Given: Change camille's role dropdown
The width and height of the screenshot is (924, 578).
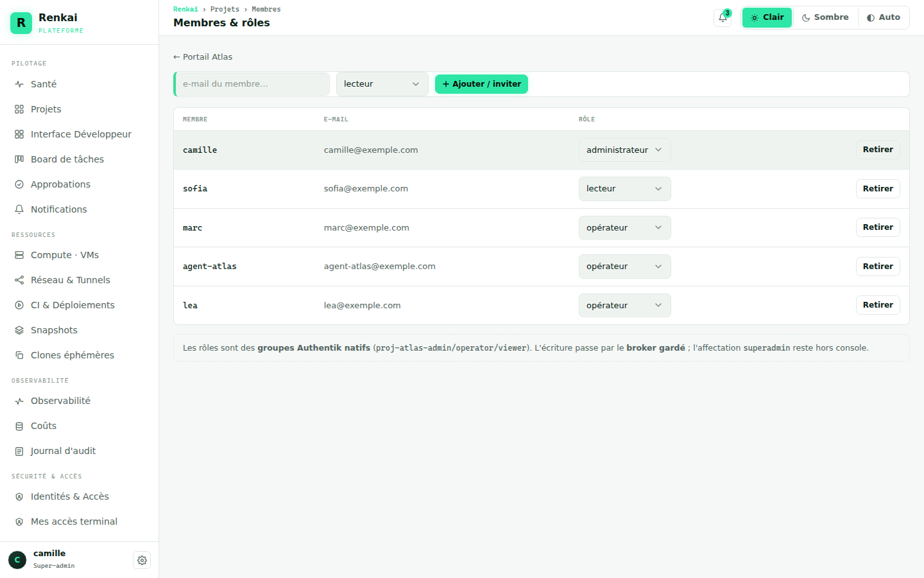Looking at the screenshot, I should (624, 150).
